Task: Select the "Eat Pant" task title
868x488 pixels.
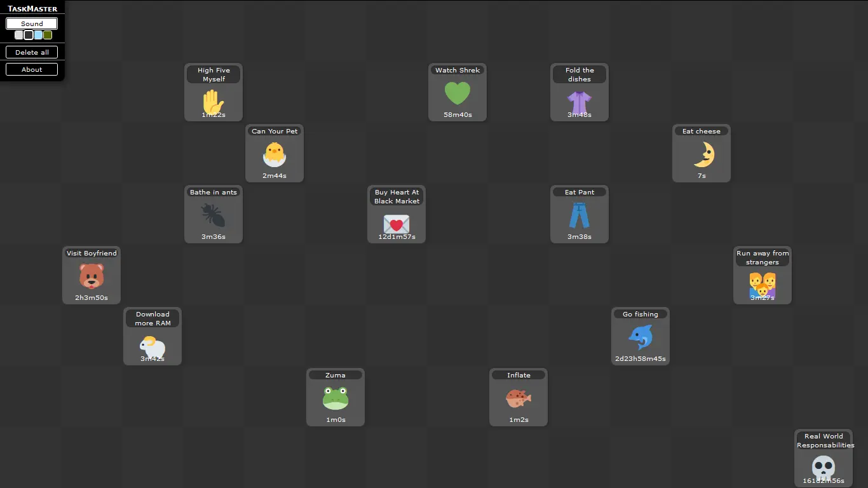Action: coord(580,192)
